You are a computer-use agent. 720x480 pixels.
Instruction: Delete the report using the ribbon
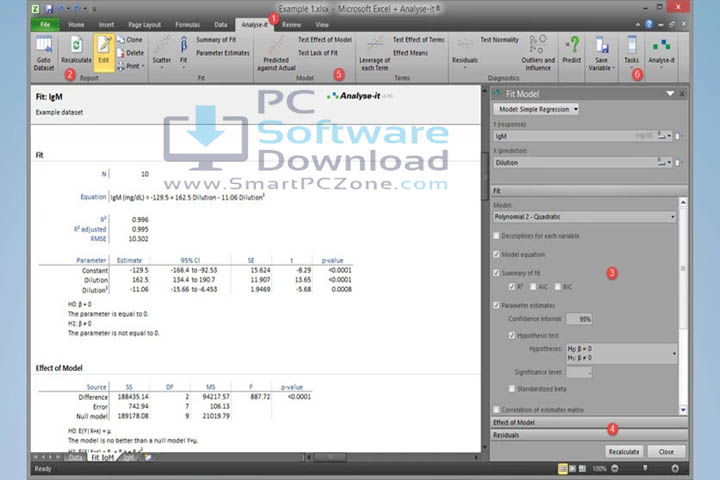(130, 53)
